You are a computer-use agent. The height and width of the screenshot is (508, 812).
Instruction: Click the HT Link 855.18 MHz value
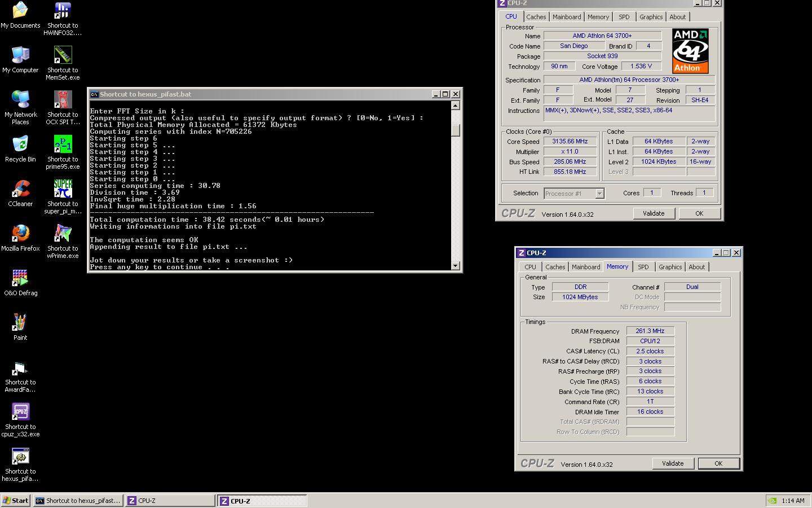pos(570,172)
